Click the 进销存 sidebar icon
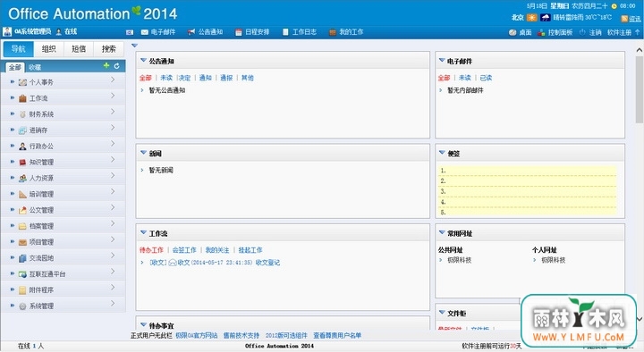 (22, 130)
